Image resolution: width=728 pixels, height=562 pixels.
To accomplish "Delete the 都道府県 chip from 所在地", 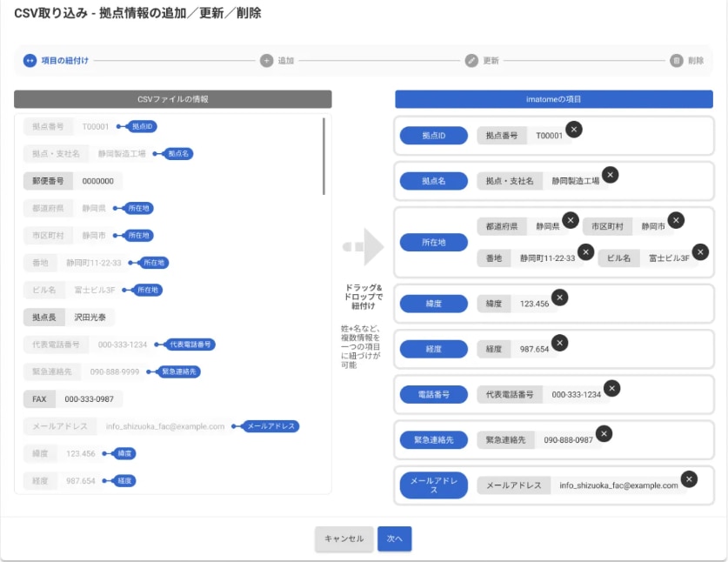I will tap(570, 220).
